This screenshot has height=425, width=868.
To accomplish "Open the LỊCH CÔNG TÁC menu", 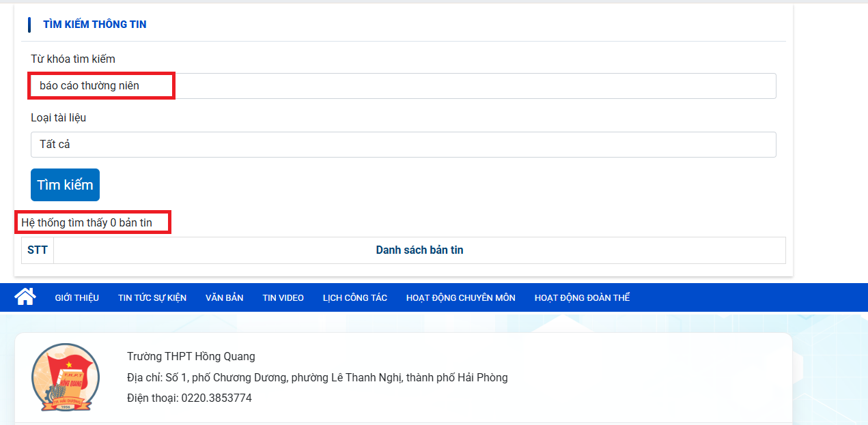I will pos(355,298).
